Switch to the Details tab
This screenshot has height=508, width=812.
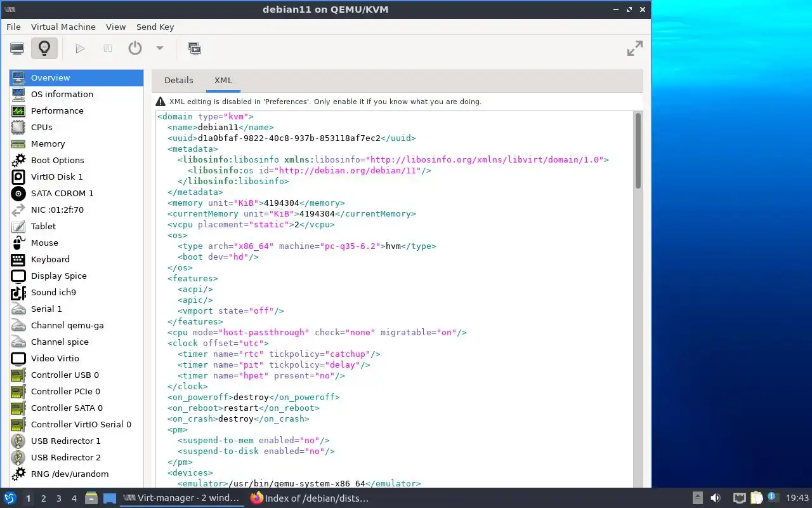(179, 81)
